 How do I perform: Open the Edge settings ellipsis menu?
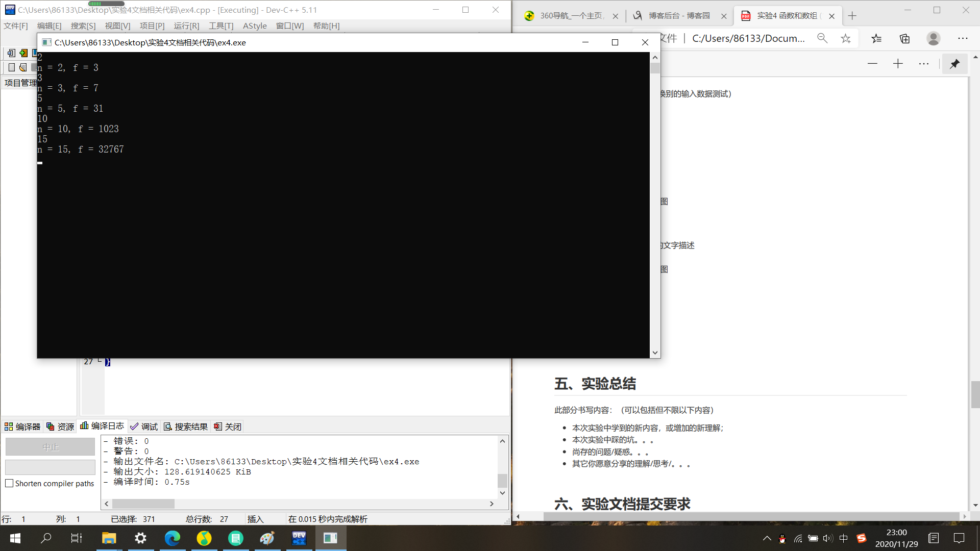click(x=963, y=38)
